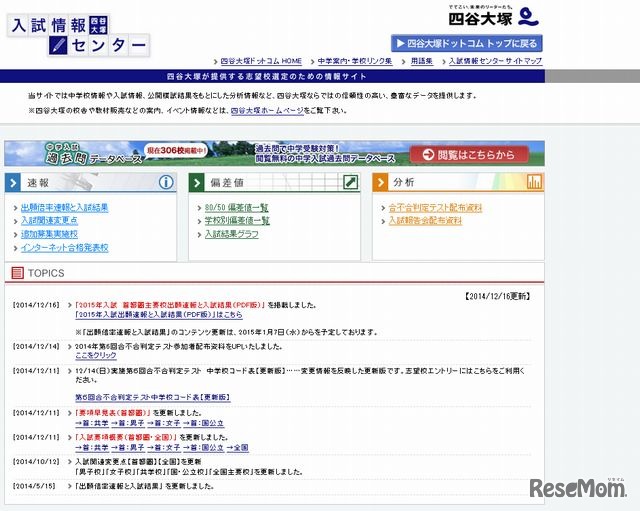Open 第6回合不合判定テスト中学校コード表 link
Screen dimensions: 640x511
coord(153,397)
